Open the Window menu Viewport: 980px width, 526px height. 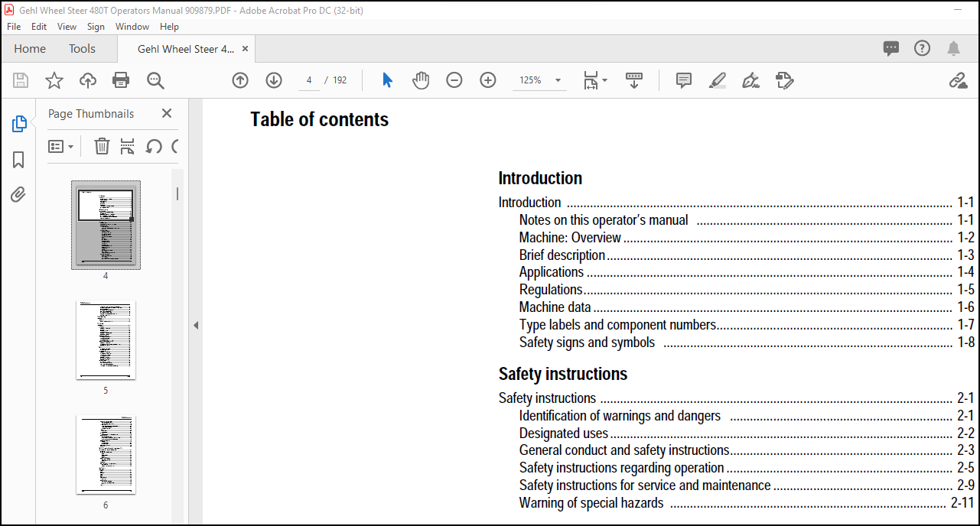click(x=132, y=26)
